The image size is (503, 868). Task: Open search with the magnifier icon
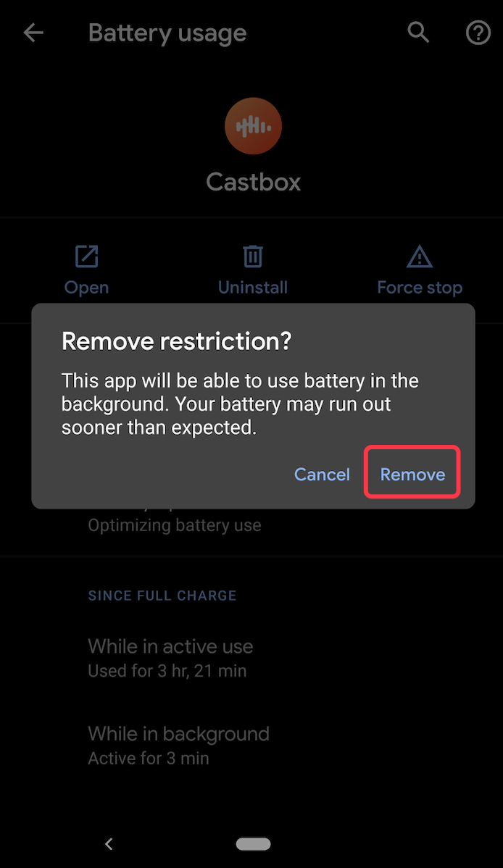[419, 33]
